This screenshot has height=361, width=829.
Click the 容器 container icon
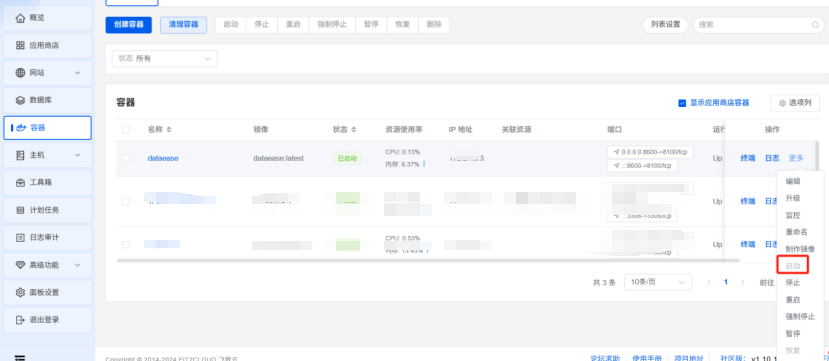pyautogui.click(x=21, y=128)
